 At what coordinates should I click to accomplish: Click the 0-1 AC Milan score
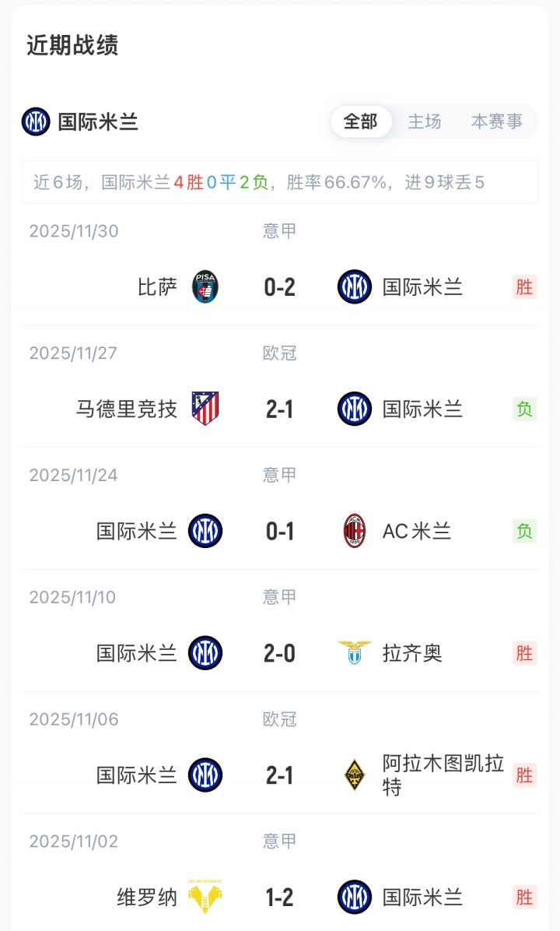(280, 532)
